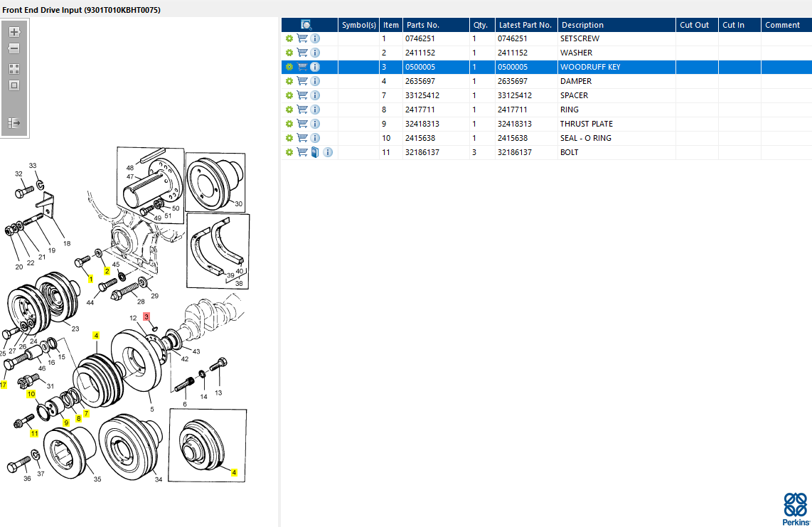
Task: Show info for THRUST PLATE row
Action: click(x=315, y=124)
